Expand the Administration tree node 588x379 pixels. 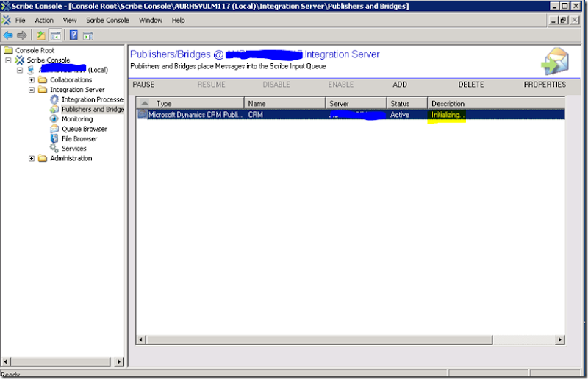(x=32, y=158)
